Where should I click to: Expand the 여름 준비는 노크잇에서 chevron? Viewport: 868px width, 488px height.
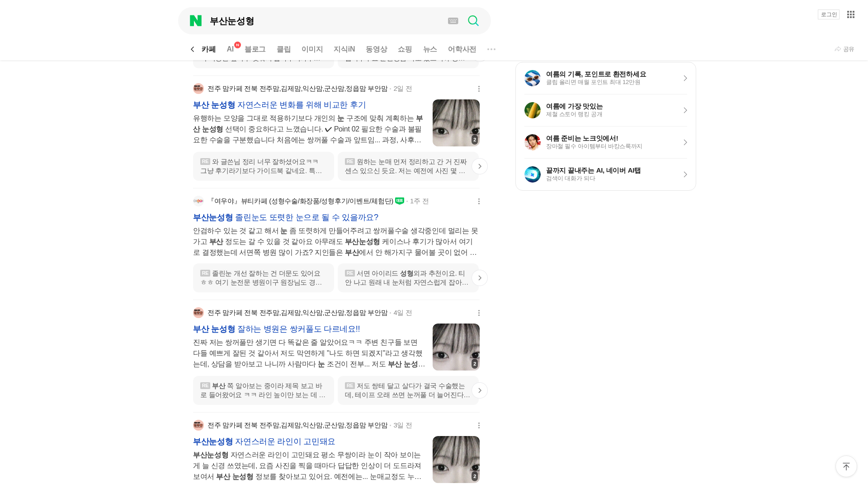pos(685,142)
